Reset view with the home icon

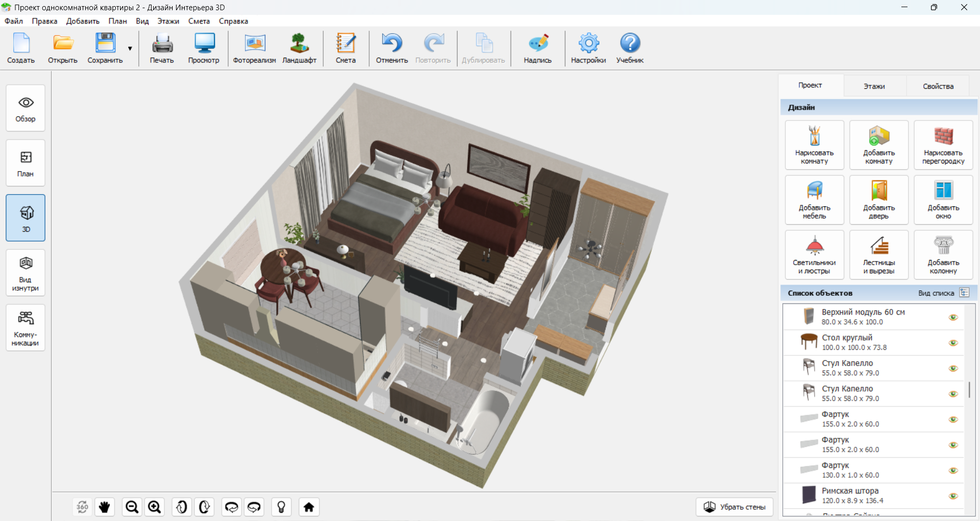coord(308,507)
